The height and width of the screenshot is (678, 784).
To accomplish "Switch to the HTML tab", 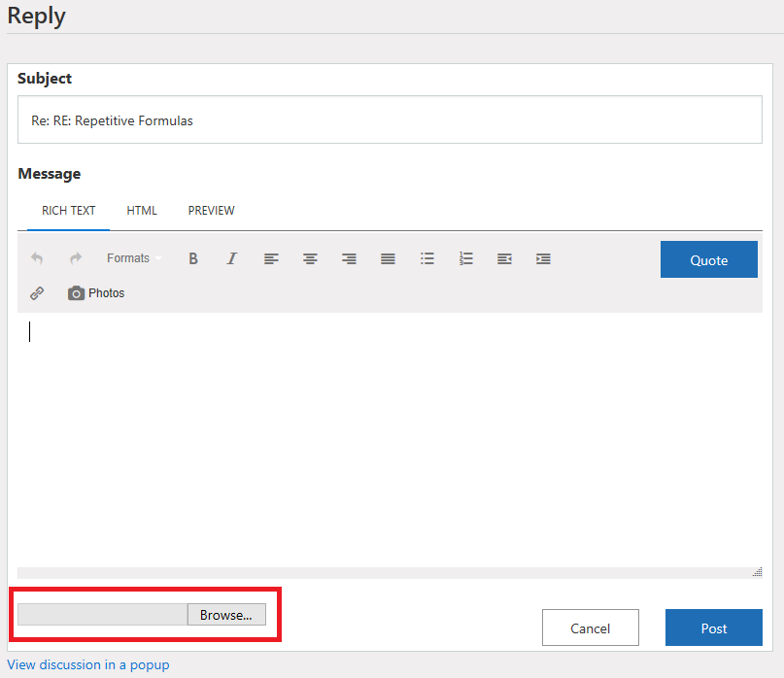I will [x=142, y=211].
